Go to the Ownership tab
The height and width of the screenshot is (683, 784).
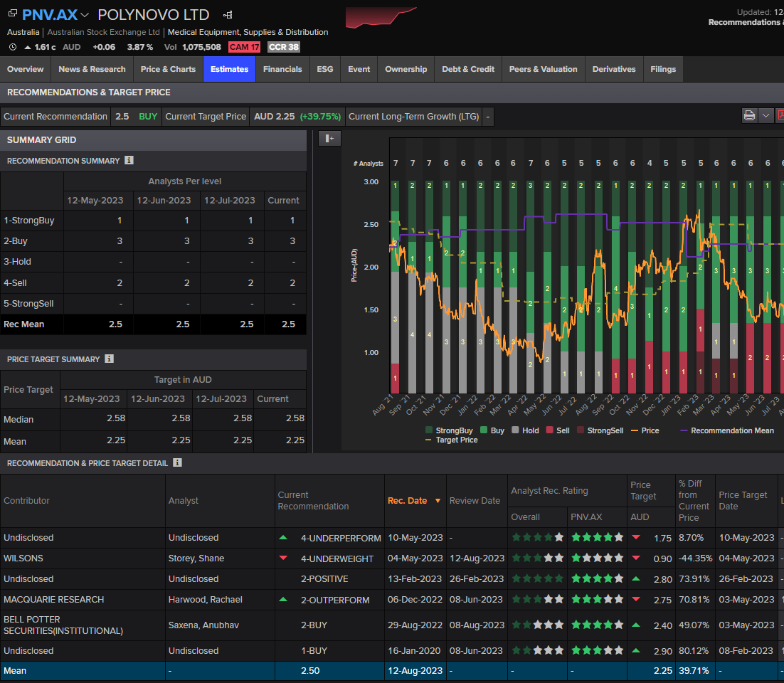point(406,69)
